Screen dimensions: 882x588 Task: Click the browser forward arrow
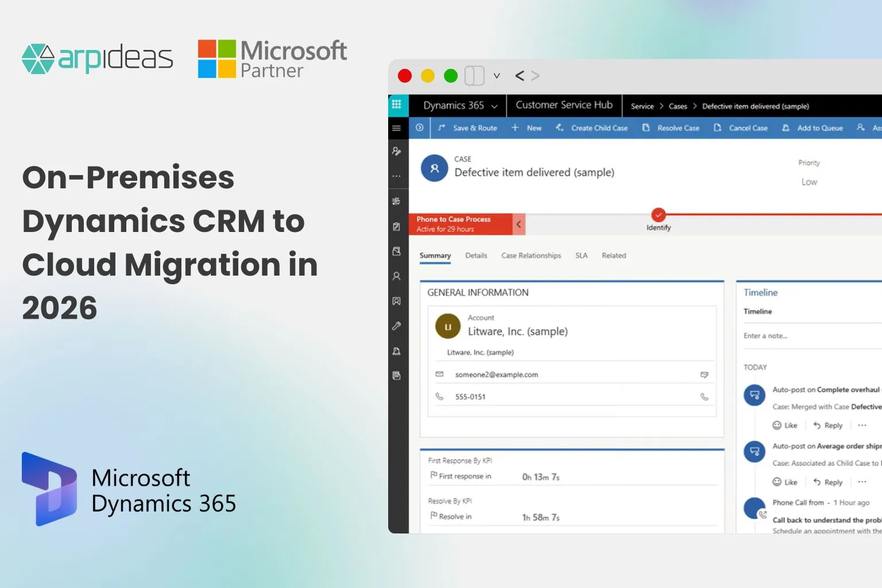pos(535,76)
